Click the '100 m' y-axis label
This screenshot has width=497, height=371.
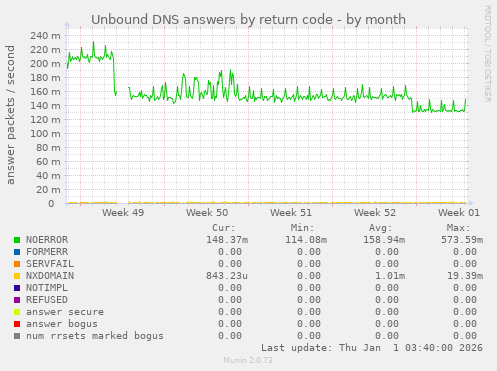[45, 133]
